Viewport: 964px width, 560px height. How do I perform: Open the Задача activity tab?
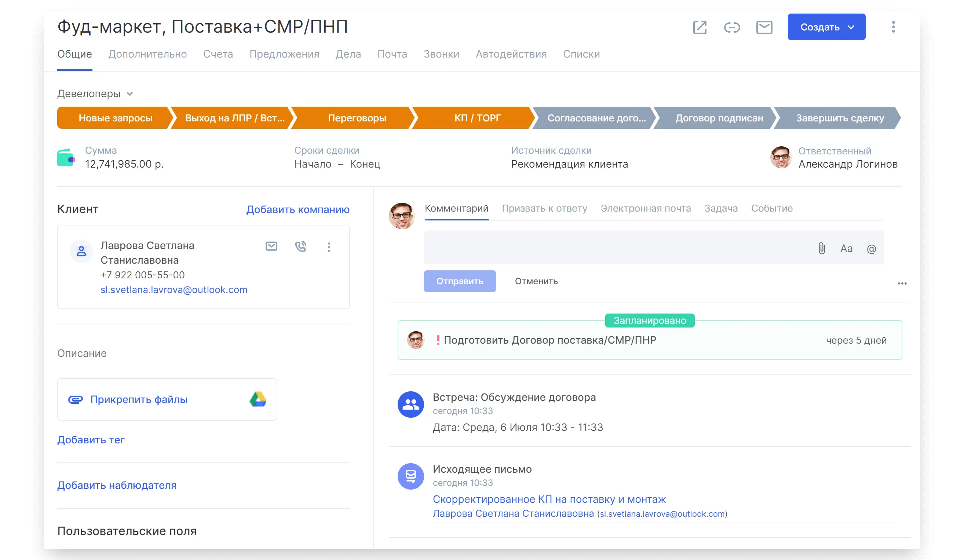pyautogui.click(x=721, y=208)
